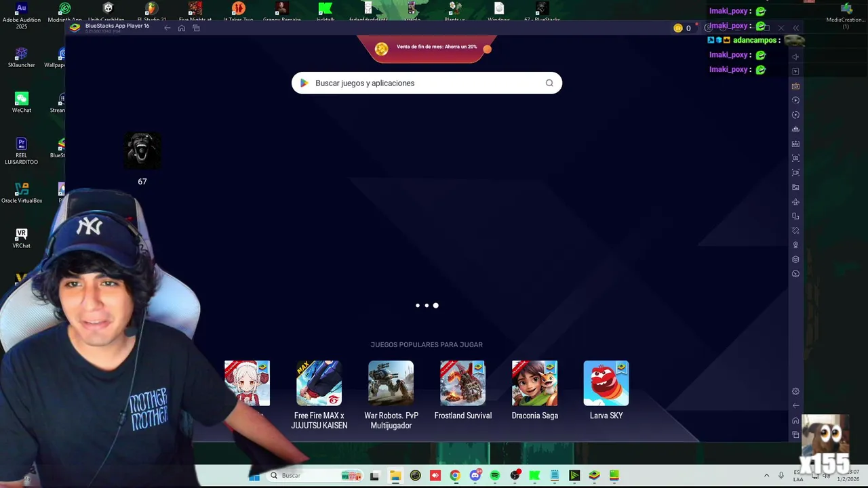The height and width of the screenshot is (488, 868).
Task: Click the home icon at sidebar bottom
Action: pos(795,420)
